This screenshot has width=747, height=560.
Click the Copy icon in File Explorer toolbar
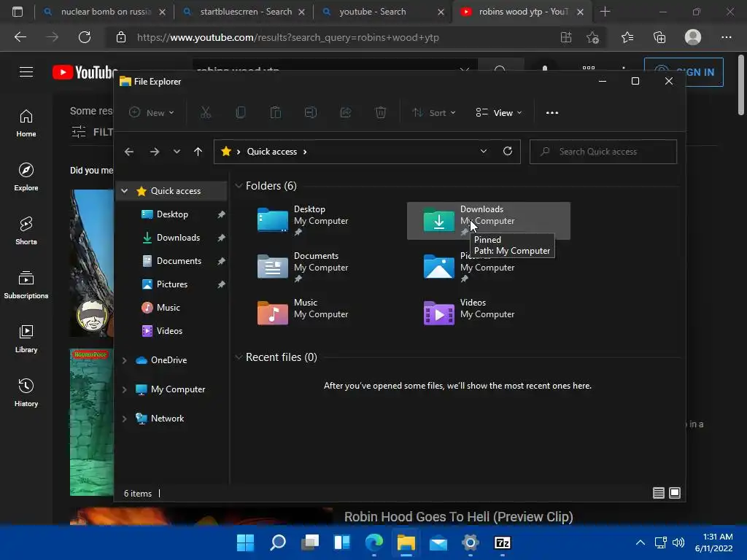tap(241, 112)
